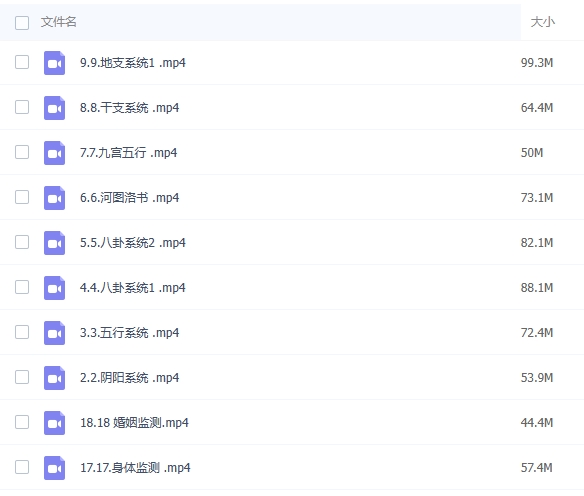This screenshot has width=584, height=496.
Task: Click the video icon for 7.7.九宫五行
Action: tap(54, 153)
